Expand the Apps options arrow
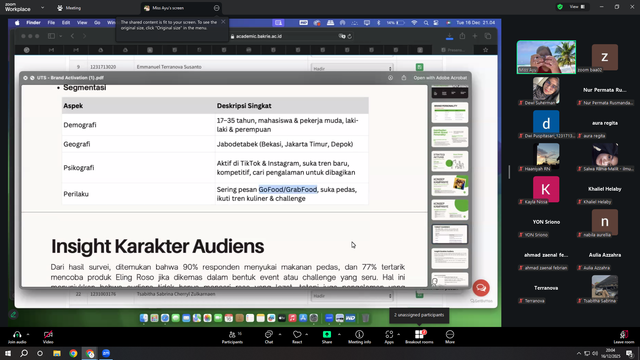 (x=398, y=334)
